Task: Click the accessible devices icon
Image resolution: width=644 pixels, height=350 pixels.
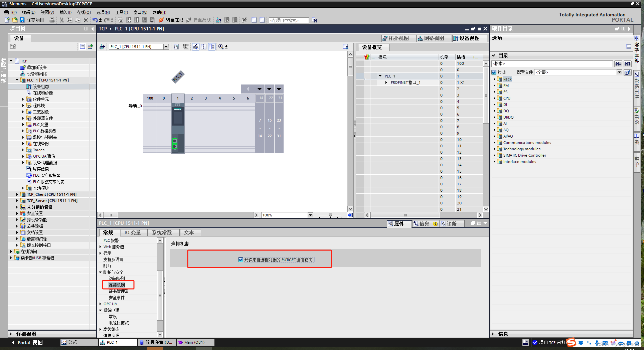Action: [x=218, y=20]
